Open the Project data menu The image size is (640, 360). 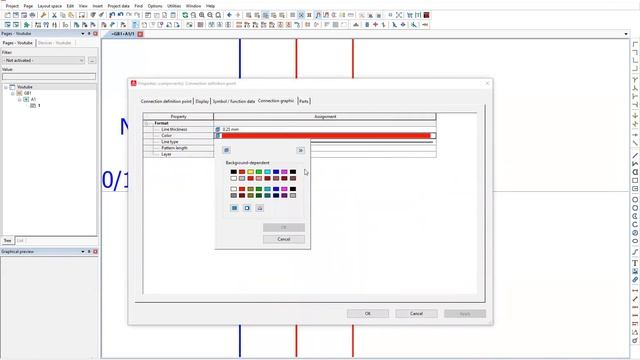pyautogui.click(x=118, y=6)
